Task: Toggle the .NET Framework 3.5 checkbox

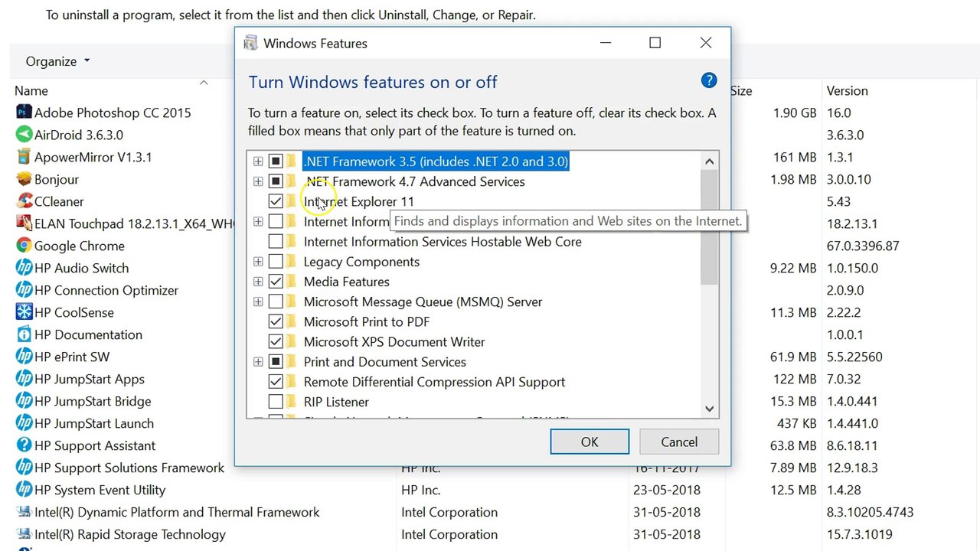Action: [x=276, y=161]
